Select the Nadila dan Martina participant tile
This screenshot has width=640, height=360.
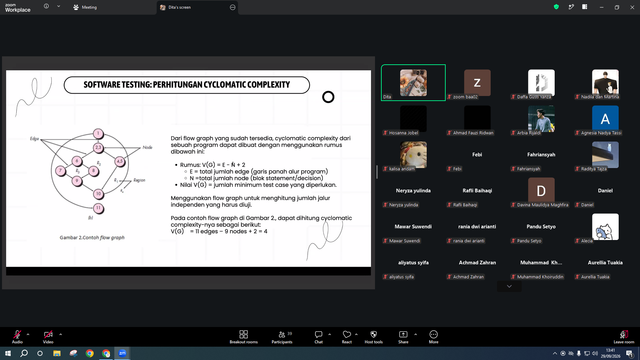[605, 82]
